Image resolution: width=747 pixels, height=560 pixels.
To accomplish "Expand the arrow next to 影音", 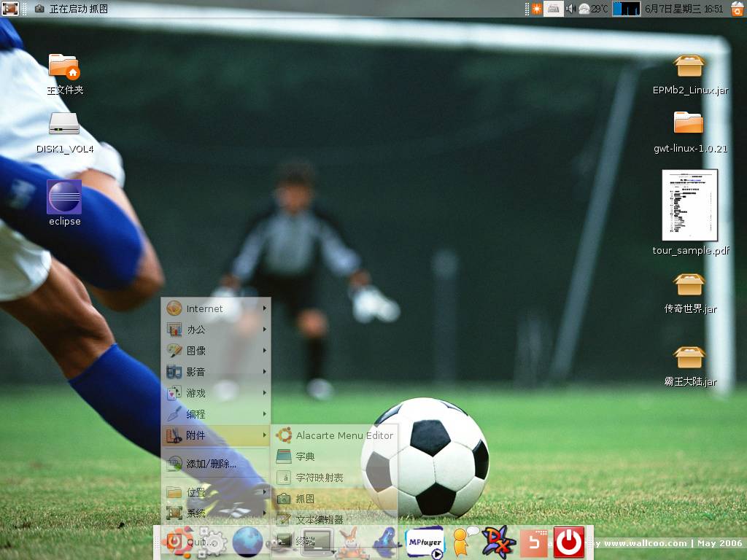I will 264,371.
